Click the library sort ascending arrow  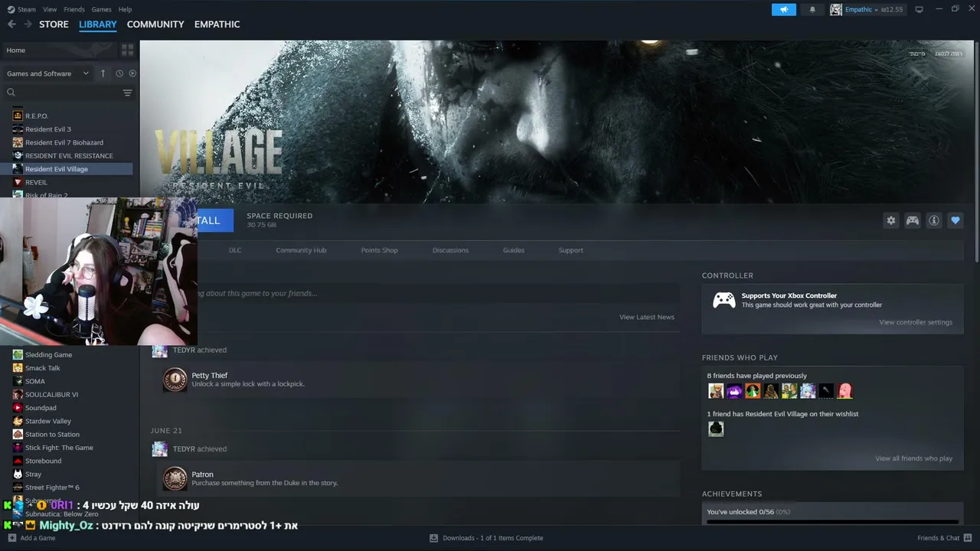(x=103, y=73)
